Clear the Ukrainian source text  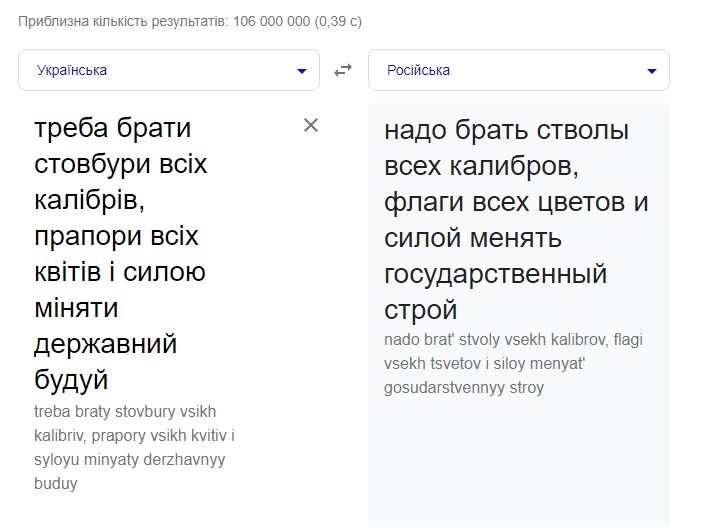[x=311, y=125]
